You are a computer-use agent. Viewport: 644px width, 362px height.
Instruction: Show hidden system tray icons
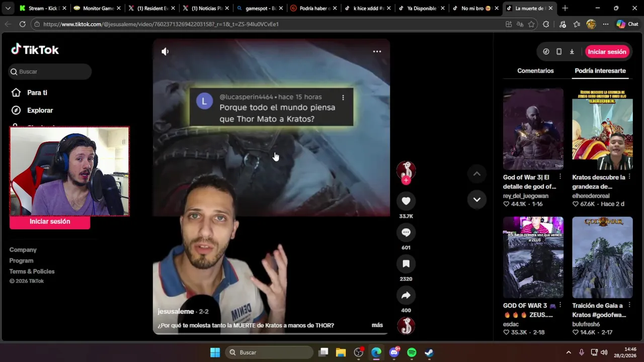click(x=569, y=352)
